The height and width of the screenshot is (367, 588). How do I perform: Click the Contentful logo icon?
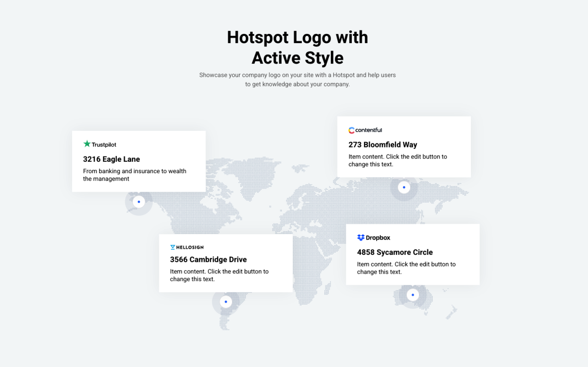tap(351, 130)
